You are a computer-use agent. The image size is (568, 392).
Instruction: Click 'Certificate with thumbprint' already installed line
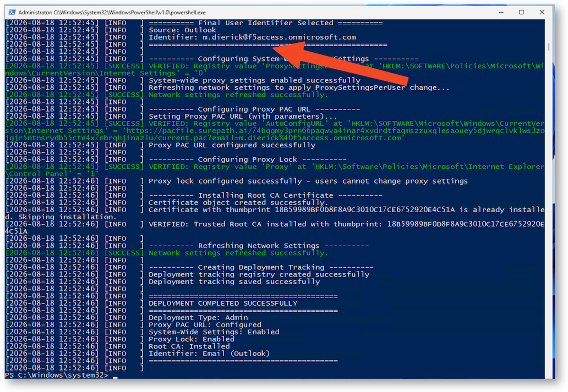pyautogui.click(x=274, y=213)
